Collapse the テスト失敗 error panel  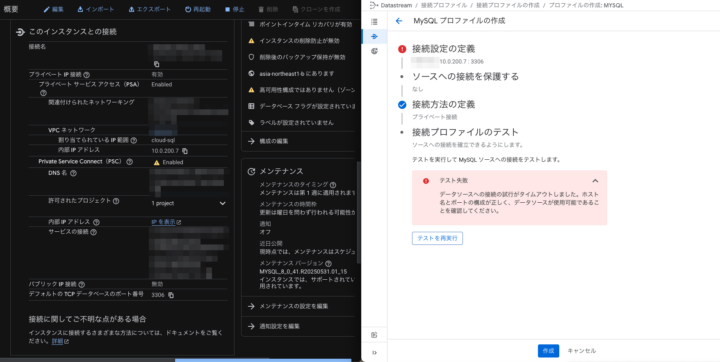tap(595, 181)
